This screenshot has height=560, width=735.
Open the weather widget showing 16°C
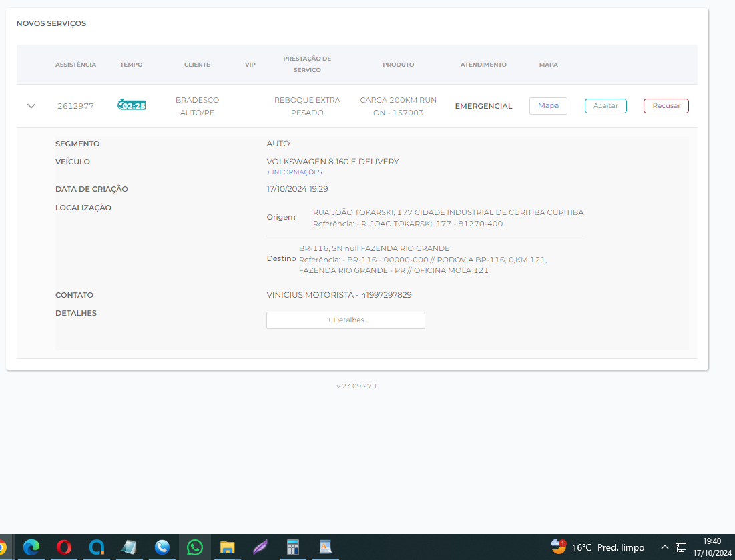tap(597, 547)
